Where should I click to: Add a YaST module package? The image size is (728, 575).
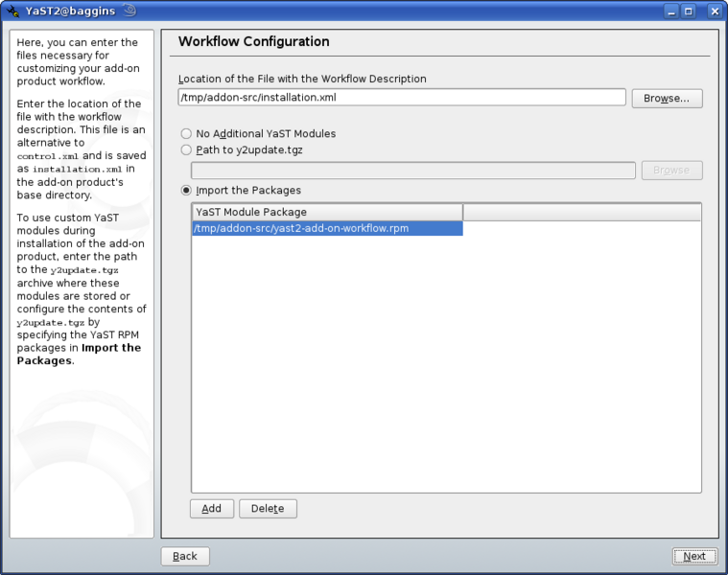point(212,509)
